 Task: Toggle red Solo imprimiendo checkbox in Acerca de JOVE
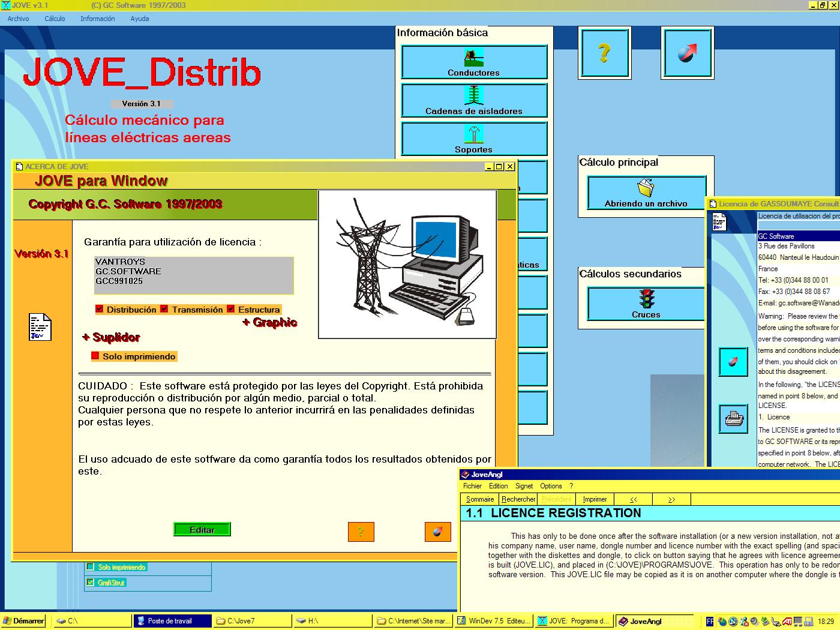pyautogui.click(x=95, y=356)
